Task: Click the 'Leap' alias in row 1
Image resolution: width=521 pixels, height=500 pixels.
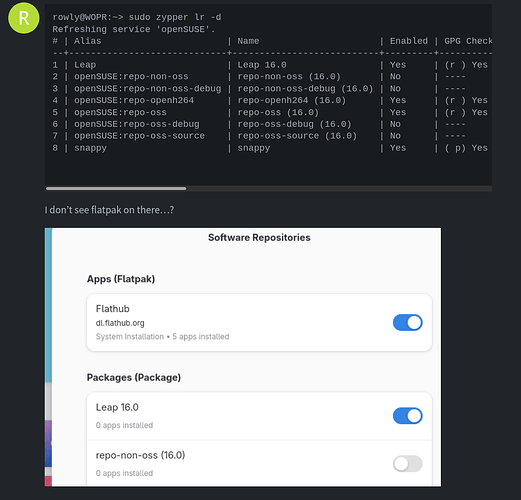Action: click(85, 65)
